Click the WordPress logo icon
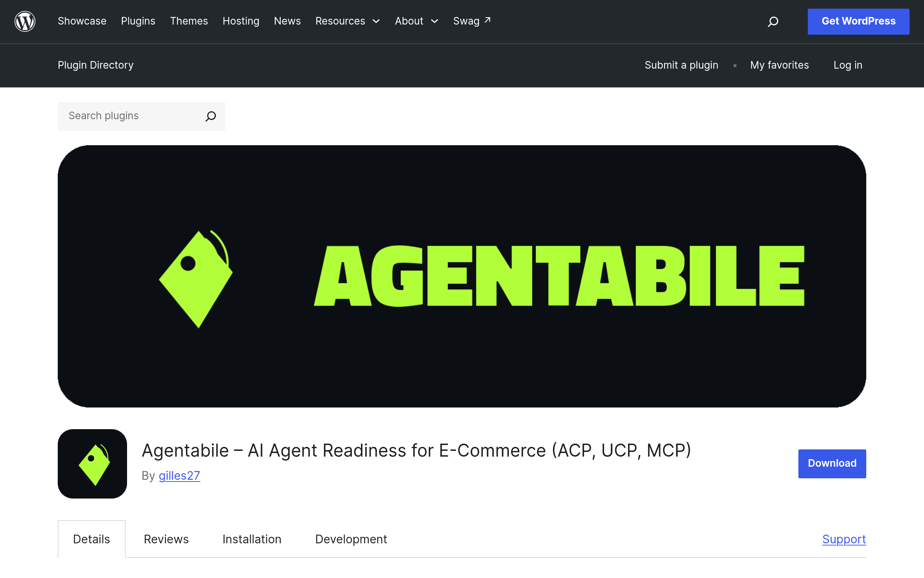 click(25, 21)
